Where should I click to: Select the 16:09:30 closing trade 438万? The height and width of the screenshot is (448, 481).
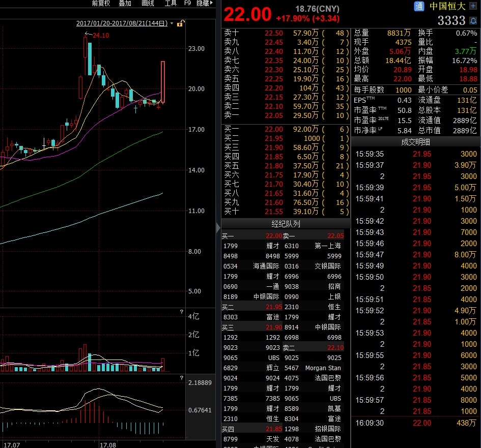pyautogui.click(x=416, y=423)
